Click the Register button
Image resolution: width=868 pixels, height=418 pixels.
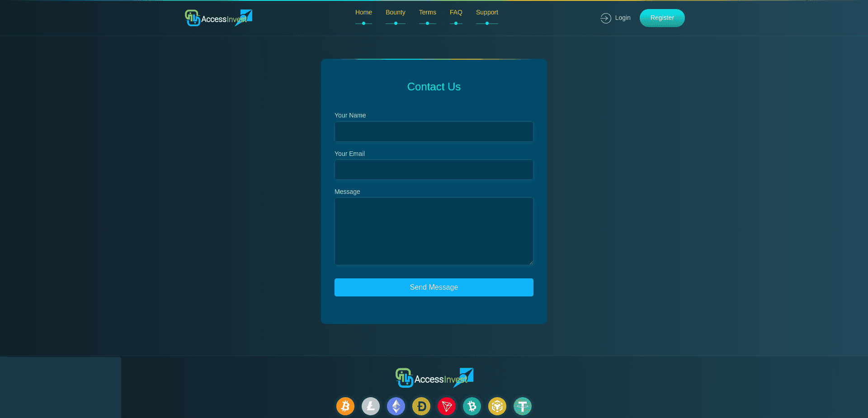(662, 18)
